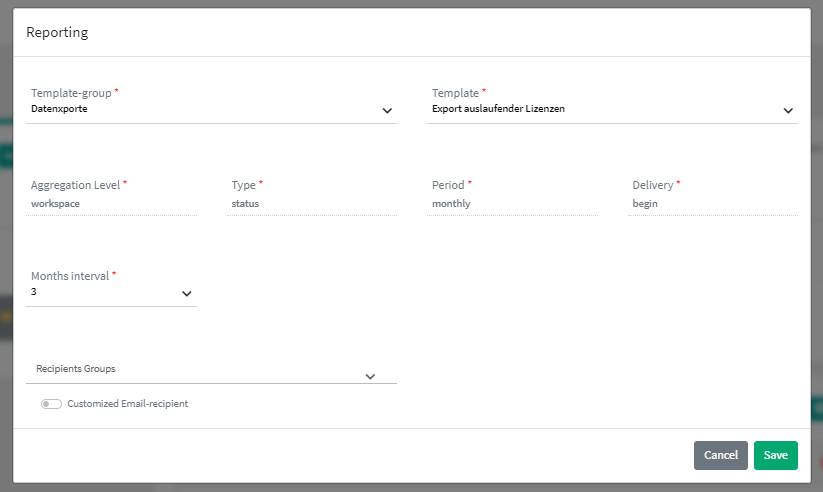Screen dimensions: 823x492
Task: Open dropdown showing Export auslaufender Lizenzen
Action: coord(600,109)
